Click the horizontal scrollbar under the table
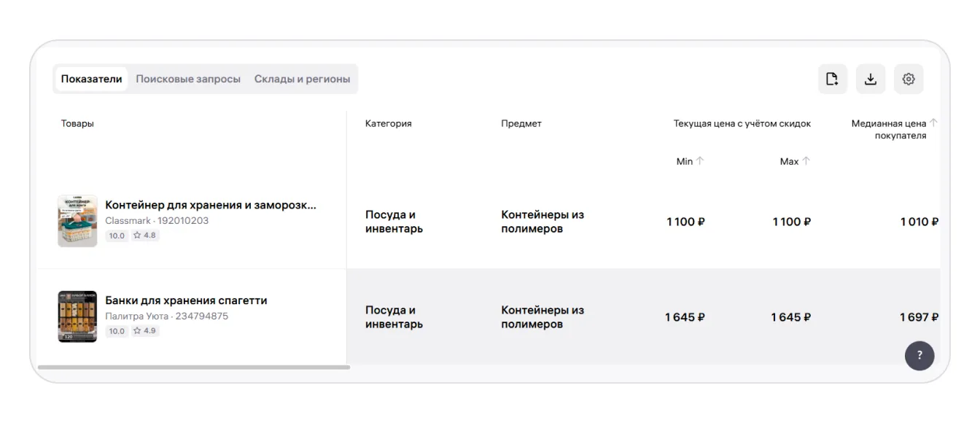The height and width of the screenshot is (423, 980). click(x=193, y=368)
